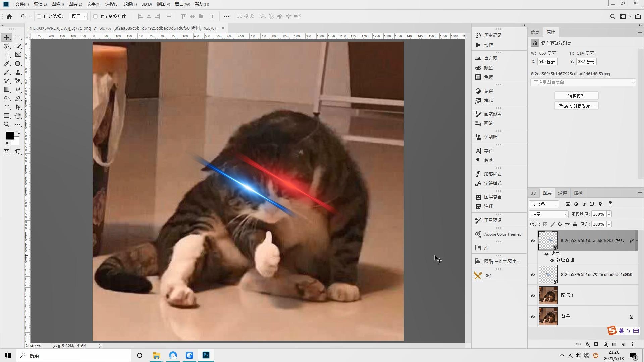Image resolution: width=644 pixels, height=362 pixels.
Task: Open the opacity (不透明度) dropdown arrow
Action: coord(609,214)
